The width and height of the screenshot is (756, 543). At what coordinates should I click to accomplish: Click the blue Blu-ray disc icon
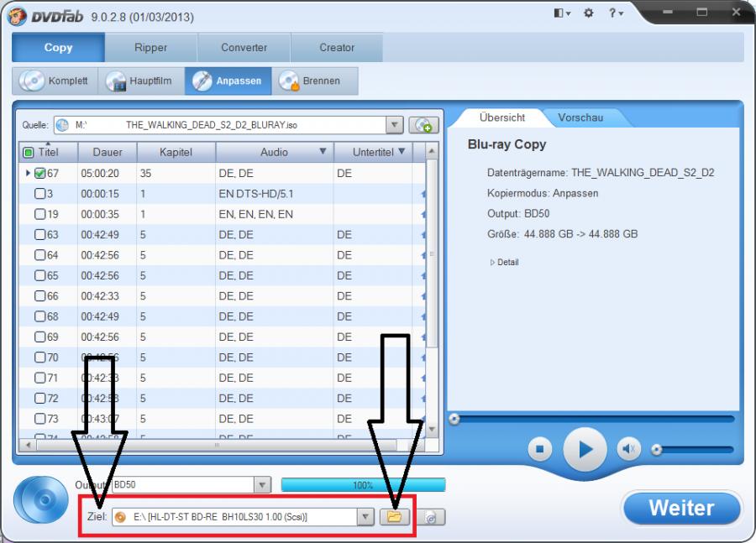click(x=41, y=499)
